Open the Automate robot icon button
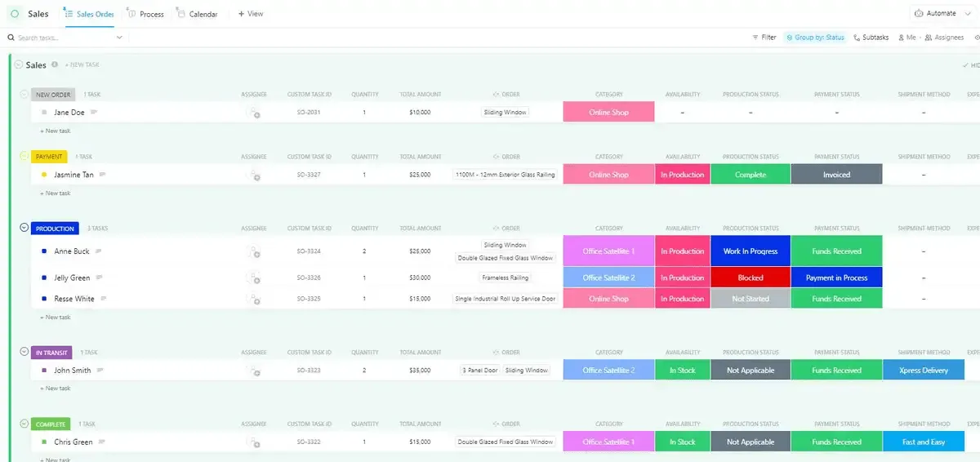 (x=920, y=14)
